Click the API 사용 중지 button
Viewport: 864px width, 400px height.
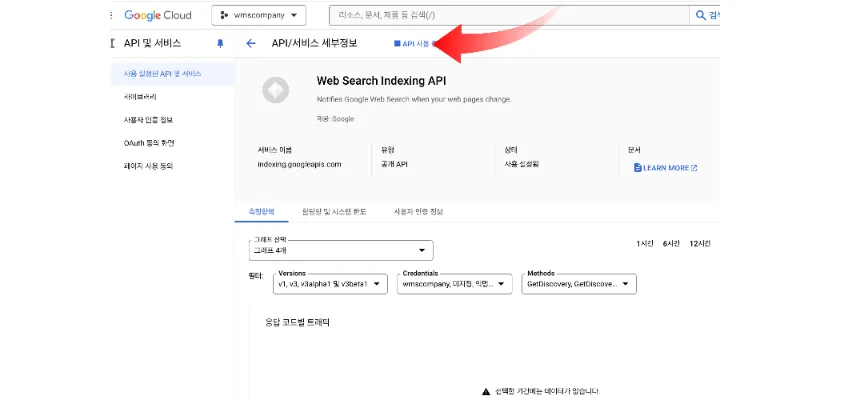pos(415,44)
